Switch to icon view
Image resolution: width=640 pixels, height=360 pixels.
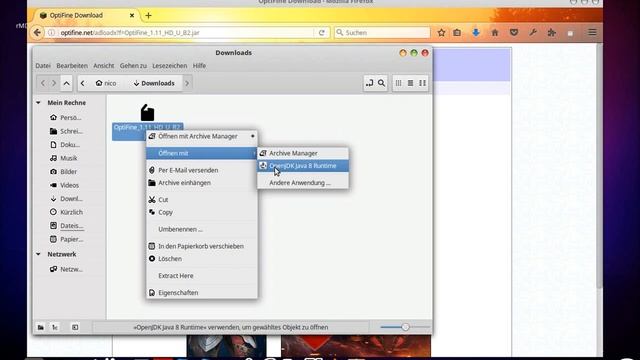tap(398, 83)
